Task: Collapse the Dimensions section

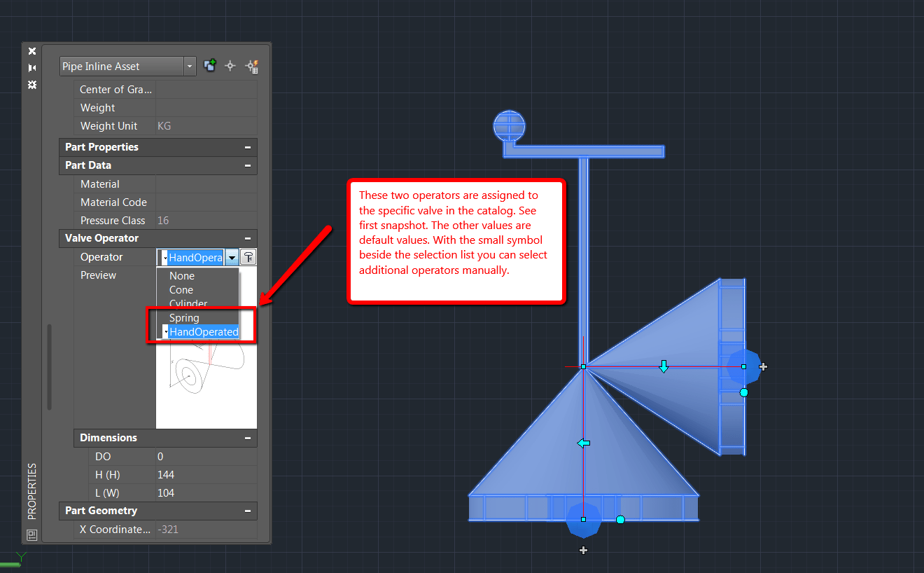Action: (248, 438)
